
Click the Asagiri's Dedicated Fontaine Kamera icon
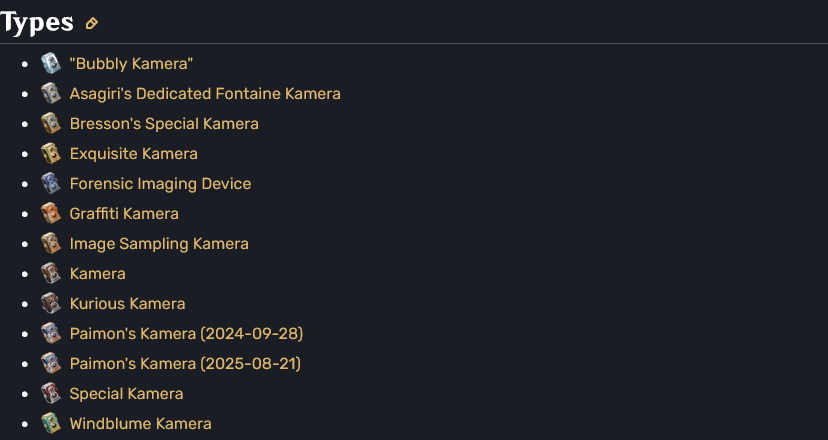click(x=51, y=93)
